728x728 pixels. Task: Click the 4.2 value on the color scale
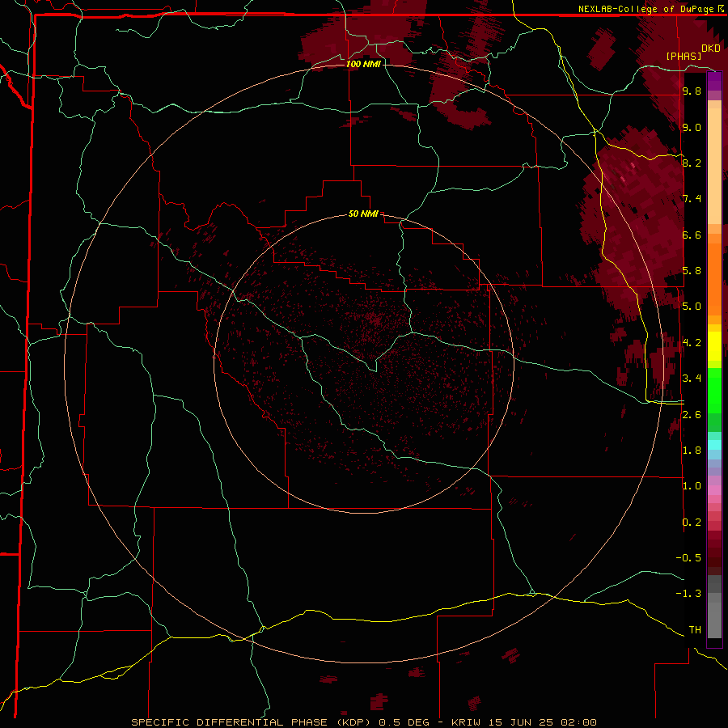point(692,343)
